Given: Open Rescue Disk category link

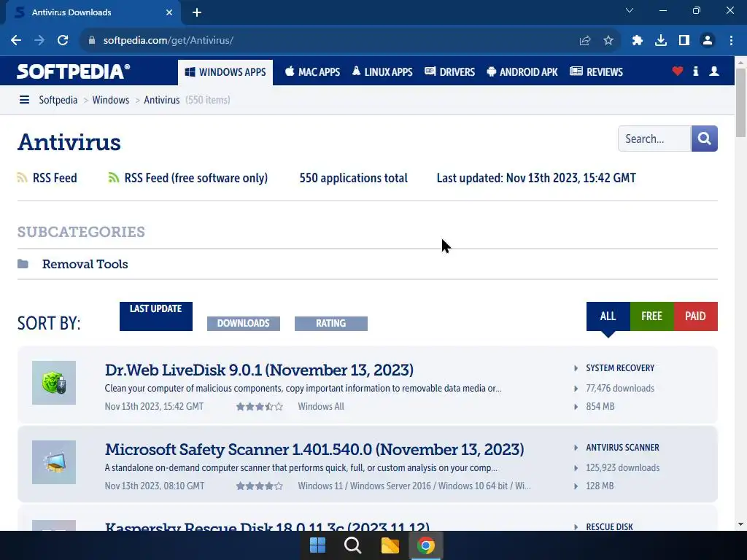Looking at the screenshot, I should (609, 526).
